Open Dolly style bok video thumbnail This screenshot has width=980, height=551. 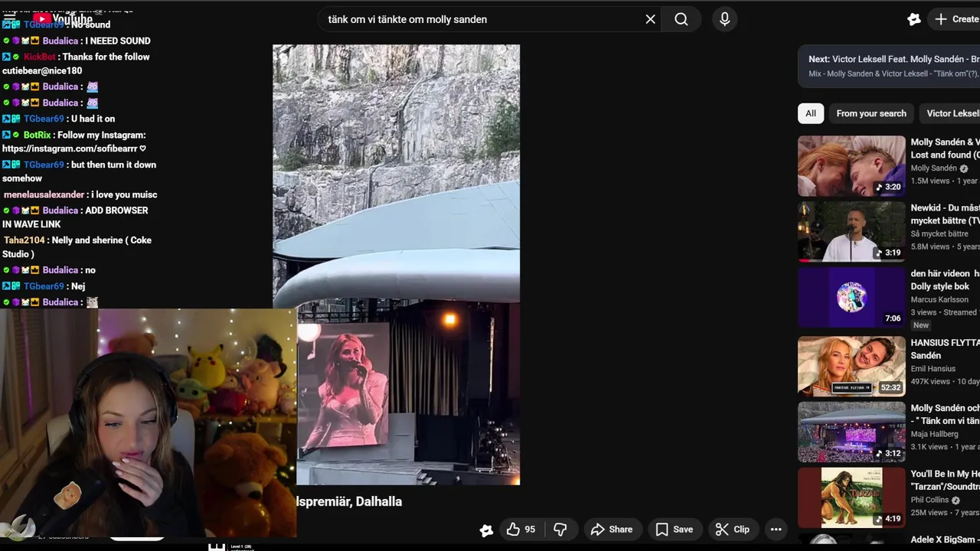click(x=851, y=298)
